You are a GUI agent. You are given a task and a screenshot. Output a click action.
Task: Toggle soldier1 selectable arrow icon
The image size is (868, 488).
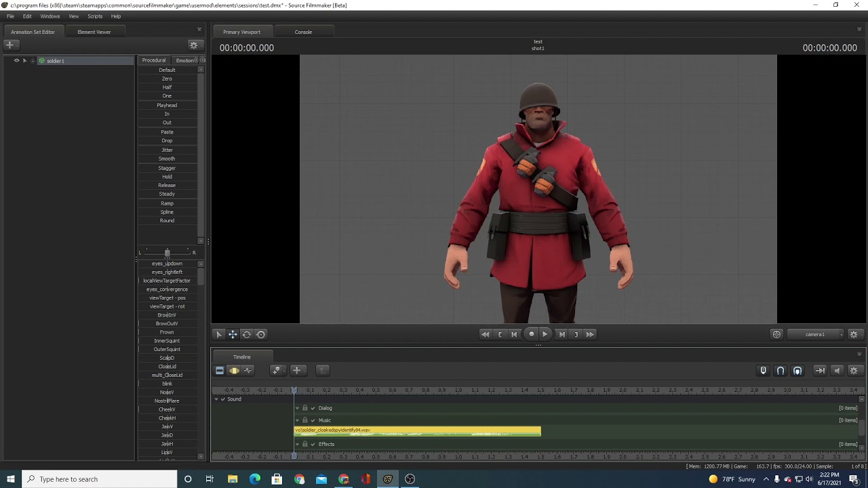click(x=24, y=61)
